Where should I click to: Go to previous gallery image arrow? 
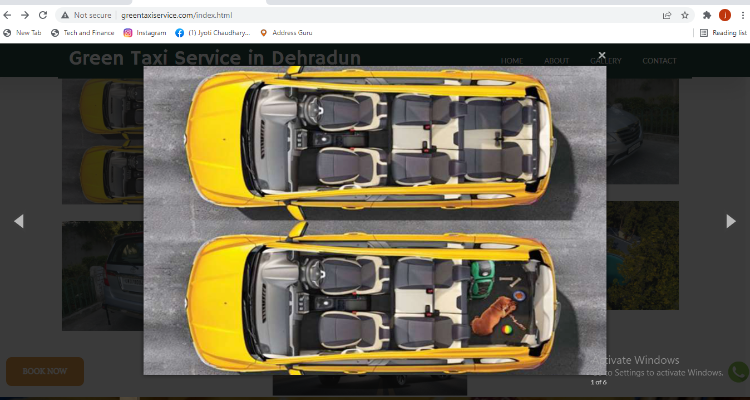coord(19,221)
